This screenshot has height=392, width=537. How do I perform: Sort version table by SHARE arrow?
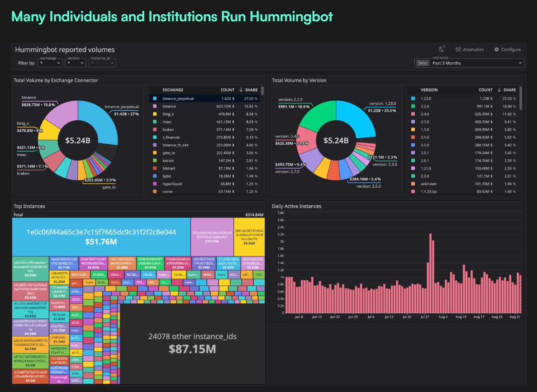click(499, 90)
